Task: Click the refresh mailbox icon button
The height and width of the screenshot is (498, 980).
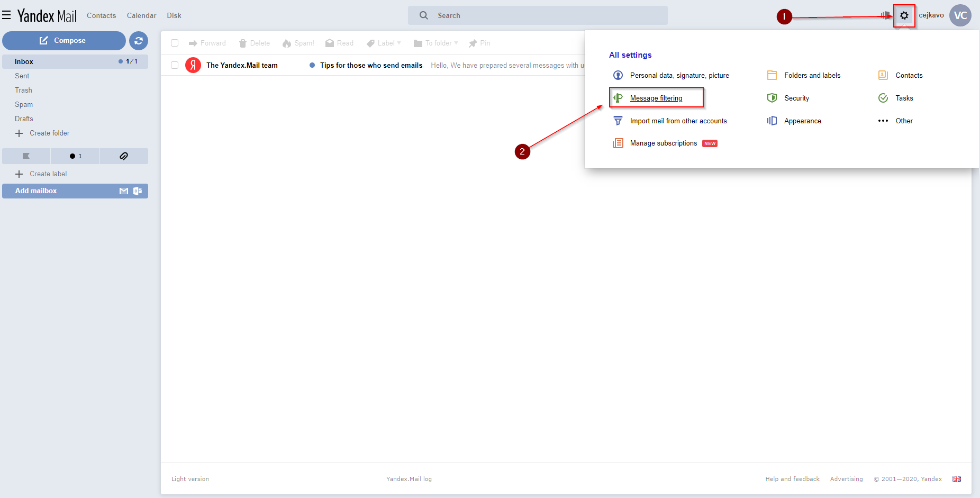Action: 139,41
